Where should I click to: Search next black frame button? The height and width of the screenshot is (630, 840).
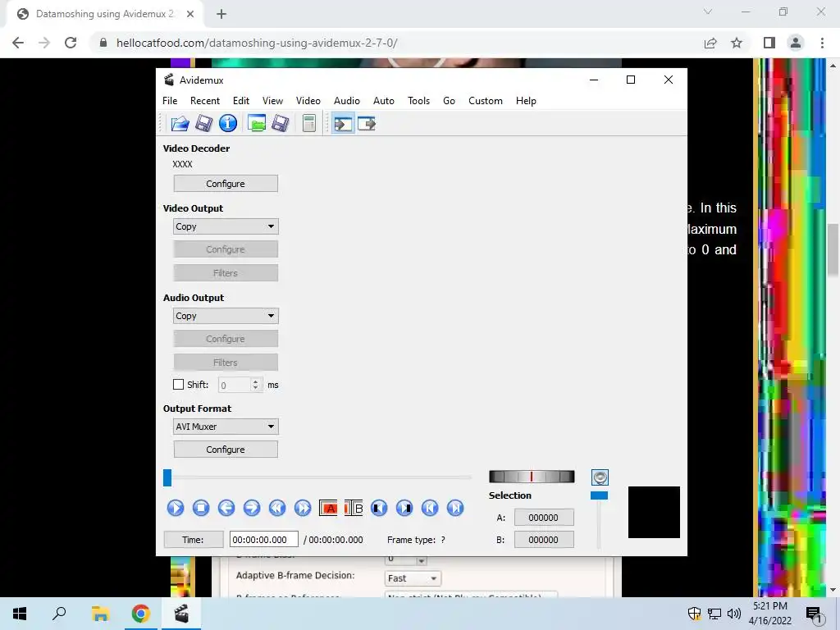404,508
